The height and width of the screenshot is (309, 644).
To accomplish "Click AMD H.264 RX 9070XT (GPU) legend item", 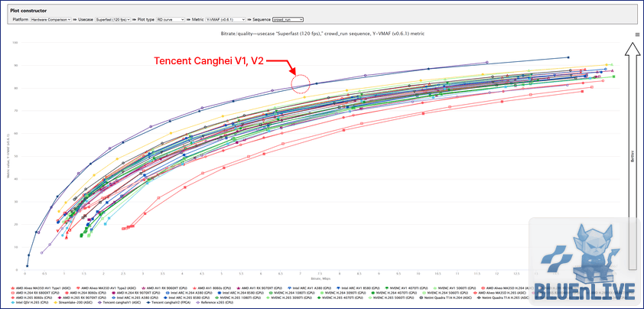I will click(x=136, y=293).
